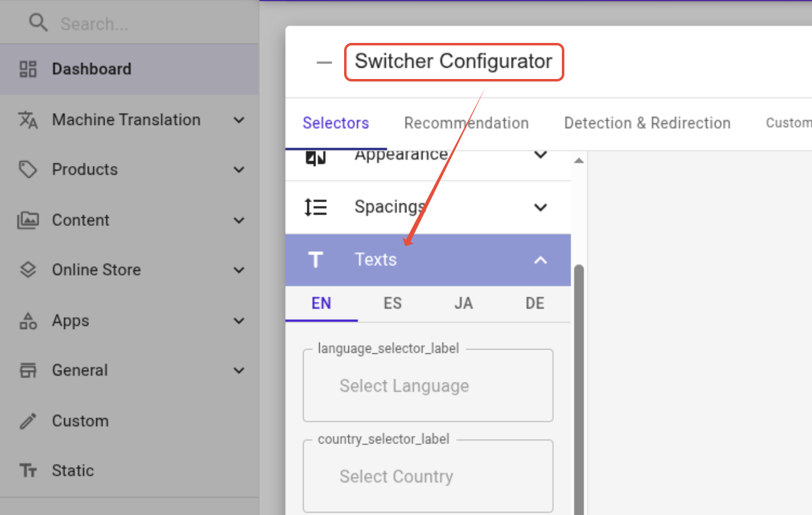This screenshot has width=812, height=515.
Task: Select the JA language tab
Action: point(464,304)
